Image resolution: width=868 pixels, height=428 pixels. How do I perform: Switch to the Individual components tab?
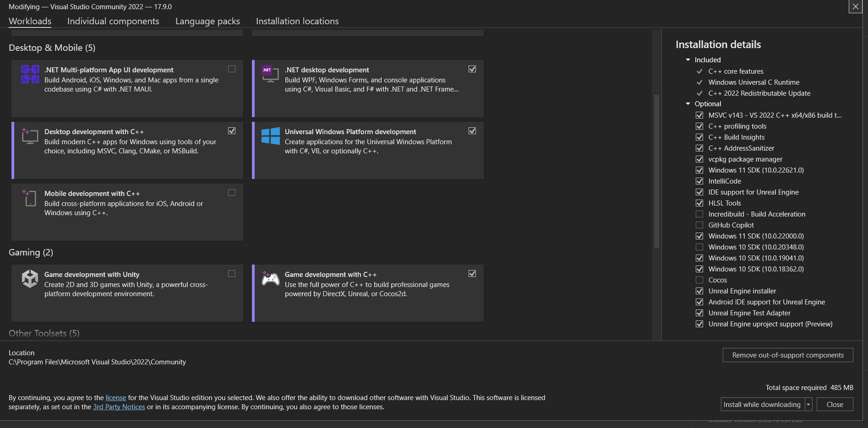point(113,21)
